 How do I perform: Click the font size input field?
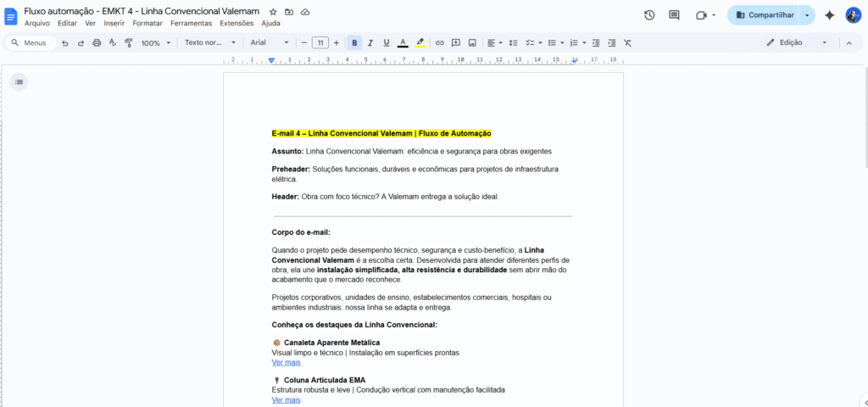click(x=320, y=42)
